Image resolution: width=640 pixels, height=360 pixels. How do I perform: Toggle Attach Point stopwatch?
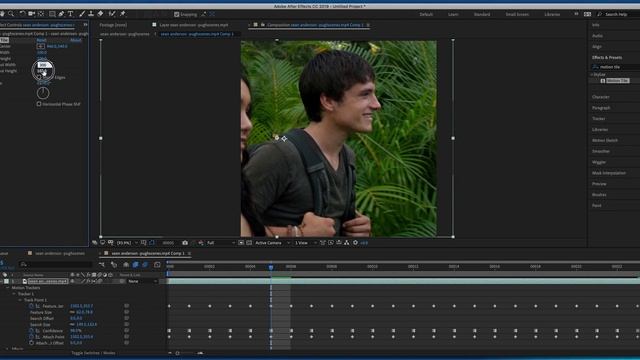coord(31,337)
